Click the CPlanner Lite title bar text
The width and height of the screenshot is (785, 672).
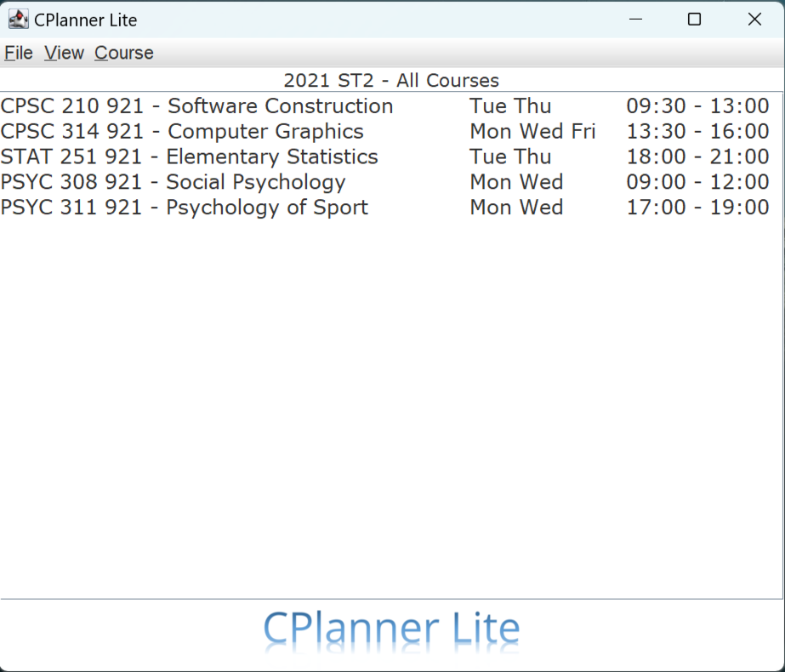(x=85, y=20)
